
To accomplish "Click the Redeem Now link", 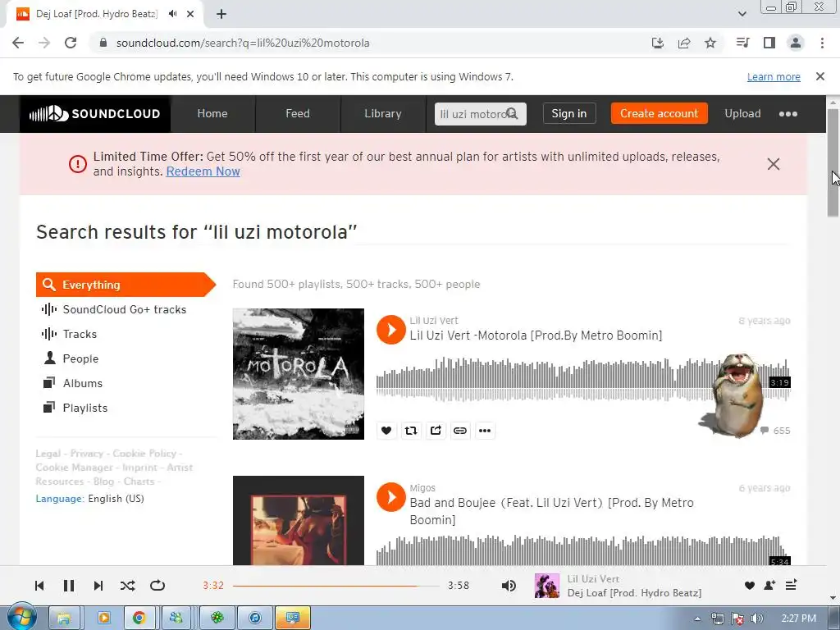I will (x=203, y=171).
